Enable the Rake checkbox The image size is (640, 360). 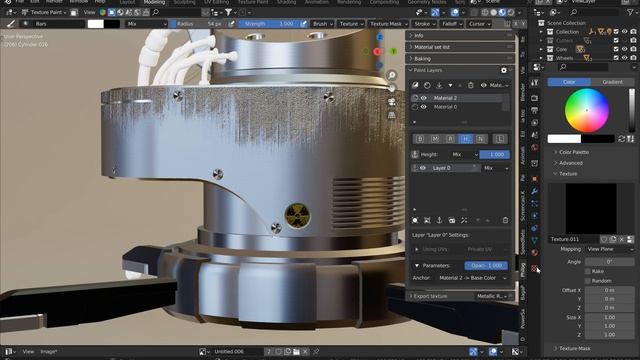(588, 271)
